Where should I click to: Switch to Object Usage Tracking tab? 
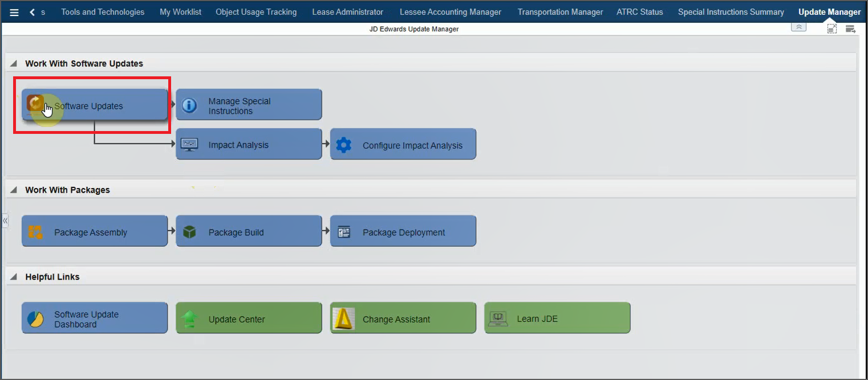coord(256,12)
